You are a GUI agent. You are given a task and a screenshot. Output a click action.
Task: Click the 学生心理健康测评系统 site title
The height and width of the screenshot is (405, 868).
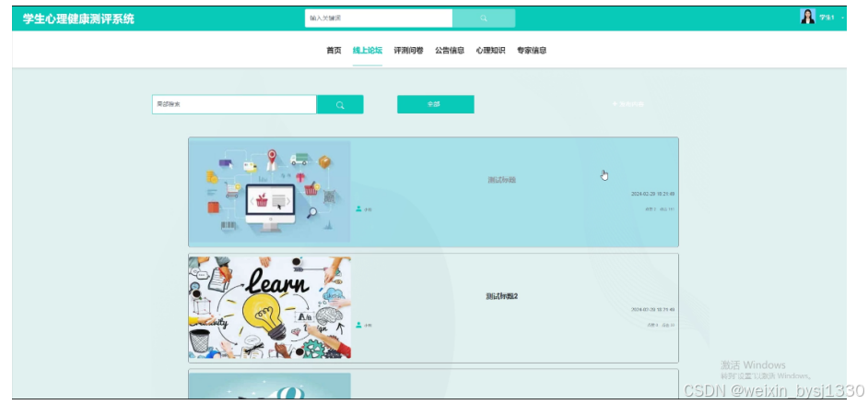tap(78, 18)
